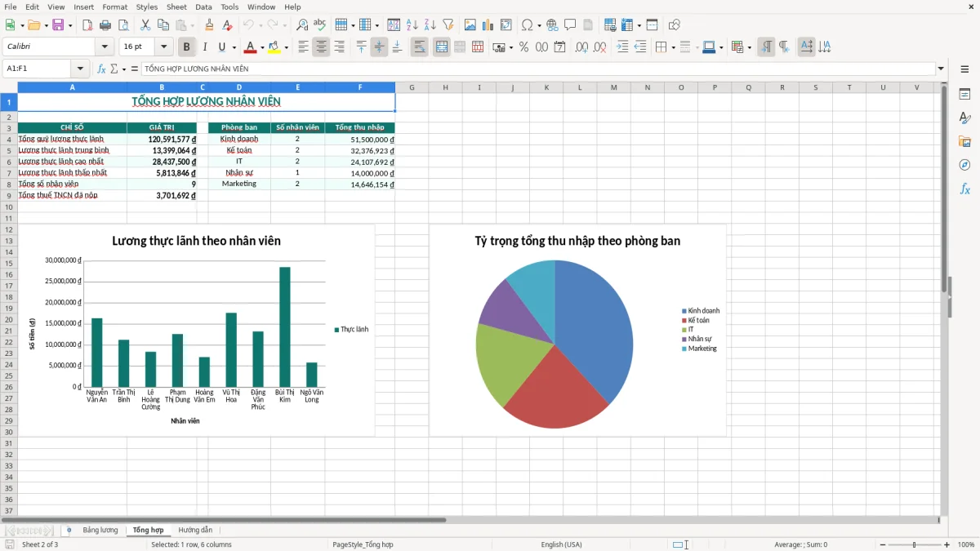Sort ascending with the A-Z icon
This screenshot has width=980, height=551.
coord(412,25)
